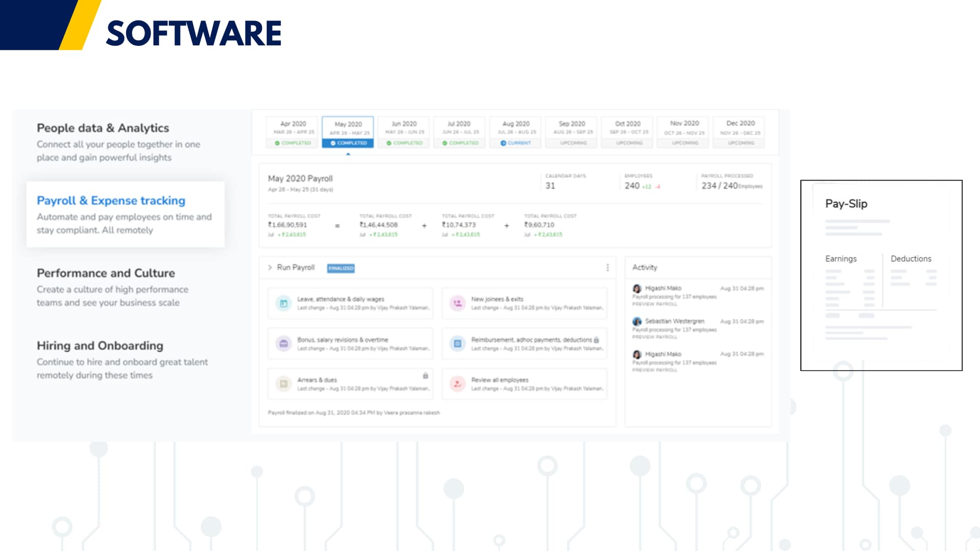Click Sebastian Westergren's avatar in Activity
The width and height of the screenshot is (980, 551).
coord(637,321)
